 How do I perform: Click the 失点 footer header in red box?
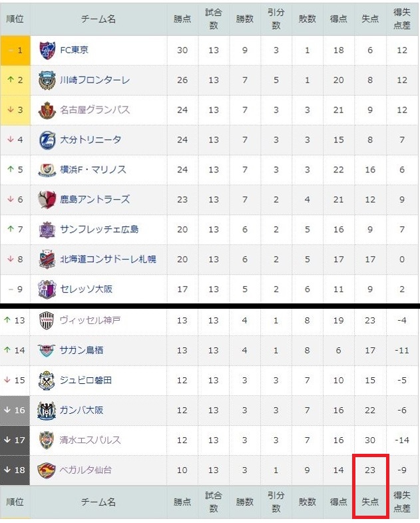point(369,502)
